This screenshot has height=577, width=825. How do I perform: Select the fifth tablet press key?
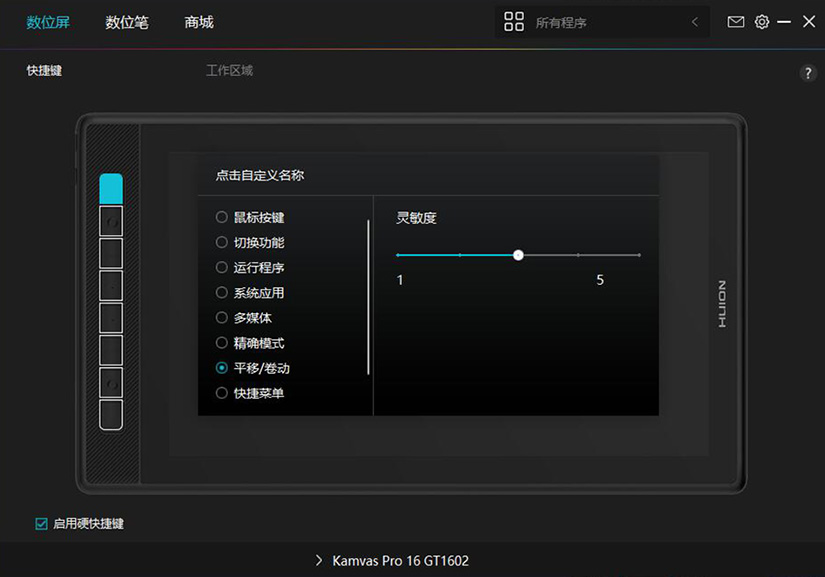111,318
